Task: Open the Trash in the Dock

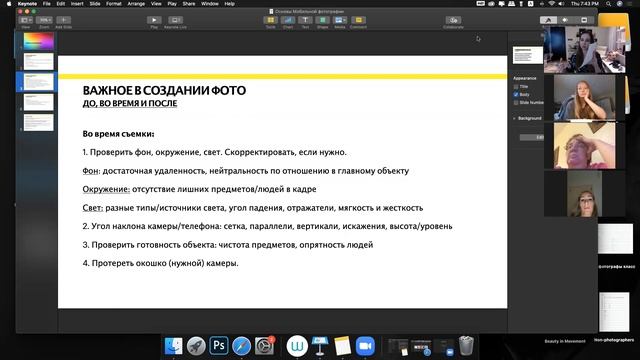Action: click(x=466, y=346)
